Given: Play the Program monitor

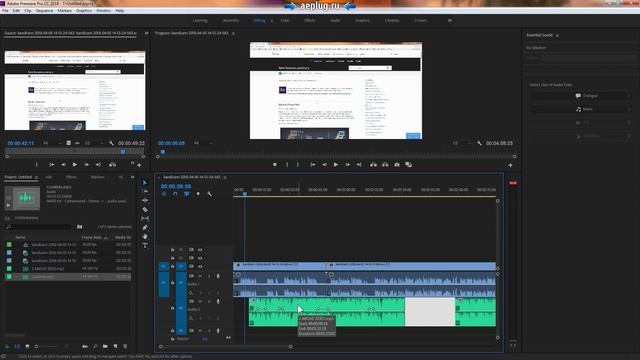Looking at the screenshot, I should tap(336, 164).
